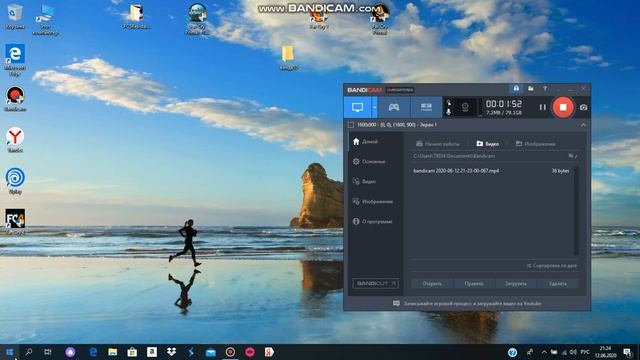Switch to game recording mode gamepad icon
This screenshot has width=640, height=360.
393,107
